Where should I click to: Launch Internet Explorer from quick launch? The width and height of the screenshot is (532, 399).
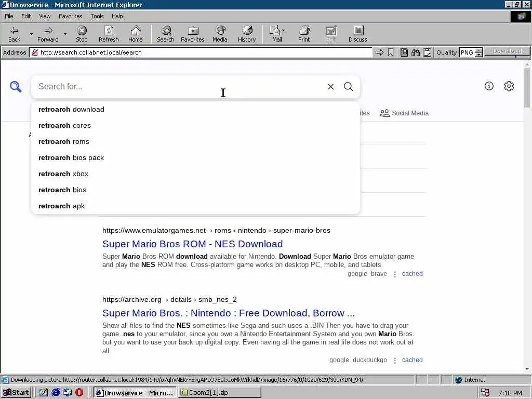coord(56,393)
